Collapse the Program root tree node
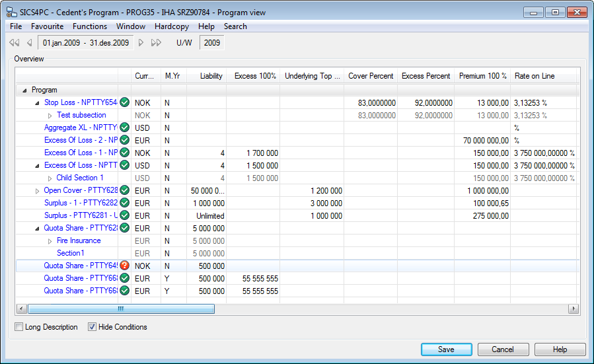The height and width of the screenshot is (364, 594). 24,90
